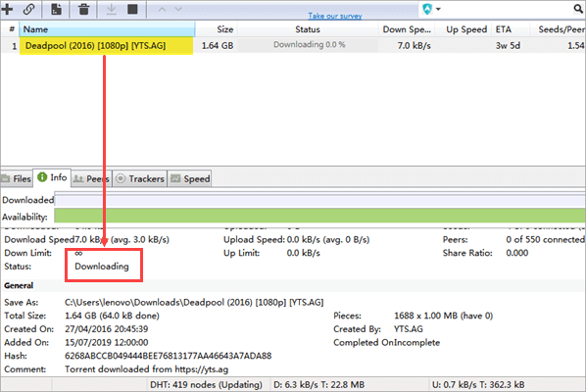The image size is (586, 392).
Task: Sort by the Seeds/Peers column header
Action: (x=558, y=29)
